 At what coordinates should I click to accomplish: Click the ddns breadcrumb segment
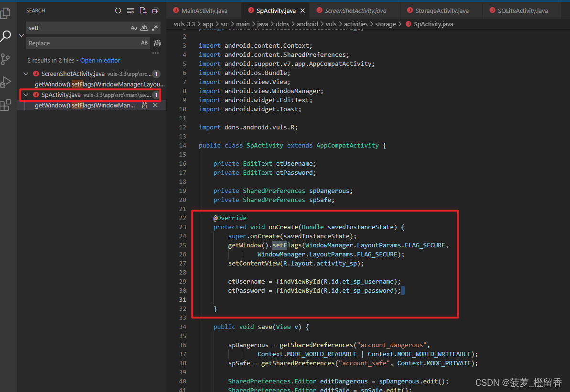pyautogui.click(x=282, y=24)
